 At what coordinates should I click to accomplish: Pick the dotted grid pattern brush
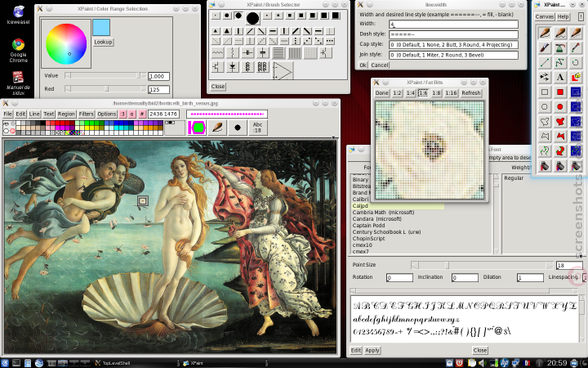tap(310, 53)
